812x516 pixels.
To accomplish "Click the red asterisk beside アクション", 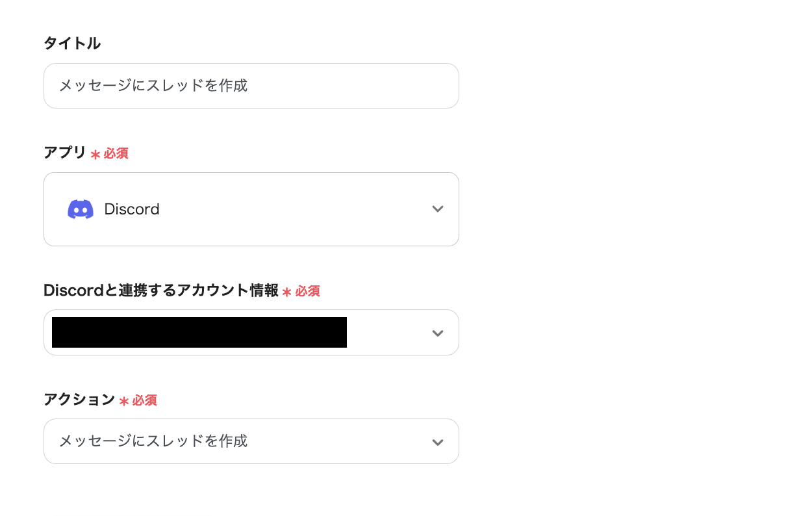I will click(124, 401).
